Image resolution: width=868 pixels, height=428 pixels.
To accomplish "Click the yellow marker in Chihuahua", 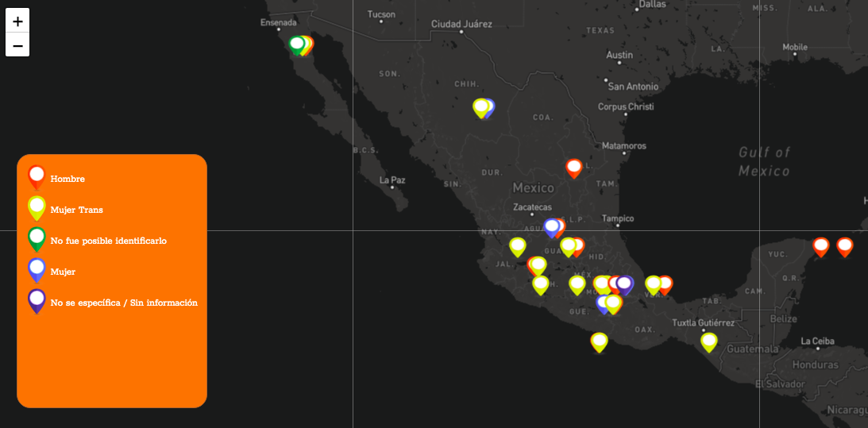I will (x=480, y=106).
